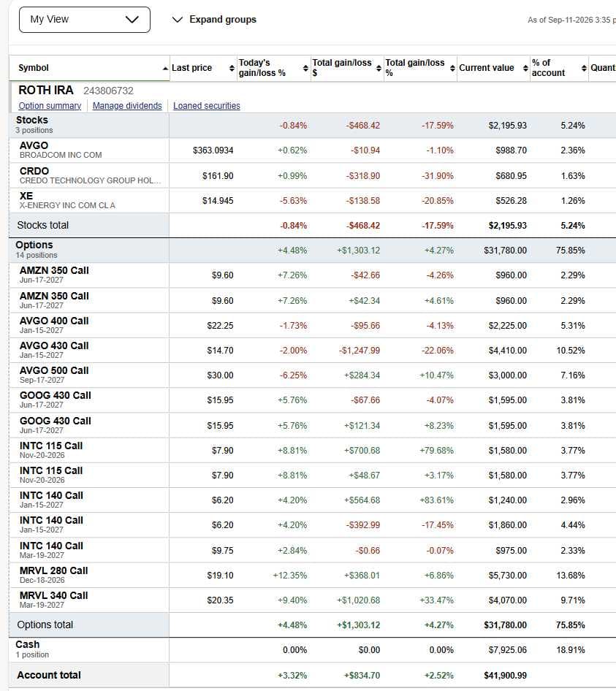The height and width of the screenshot is (691, 616).
Task: Click CRDO last price $161.90
Action: [x=218, y=176]
